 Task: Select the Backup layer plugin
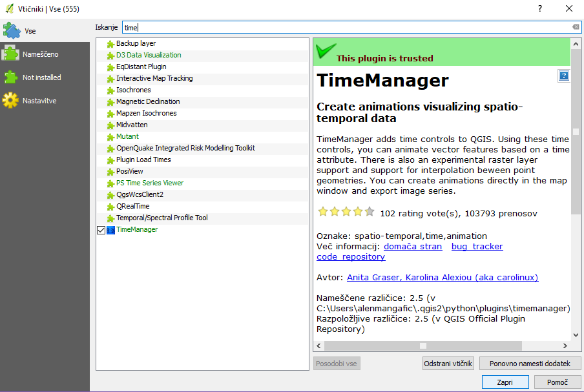[202, 43]
